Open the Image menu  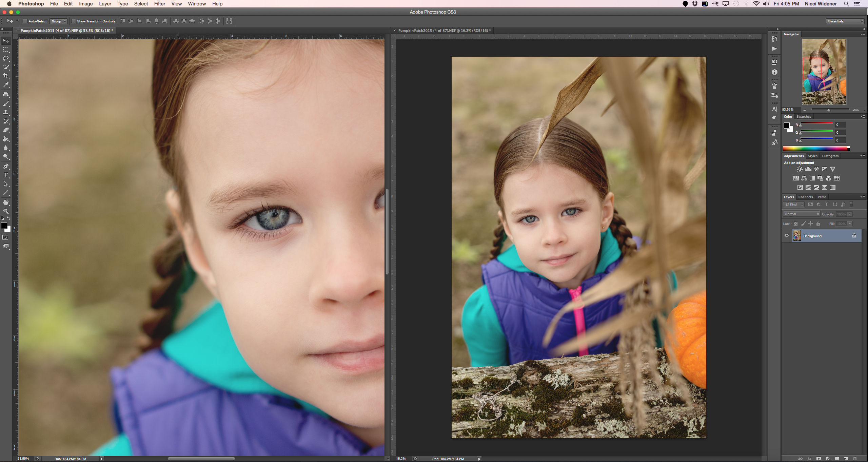[85, 3]
